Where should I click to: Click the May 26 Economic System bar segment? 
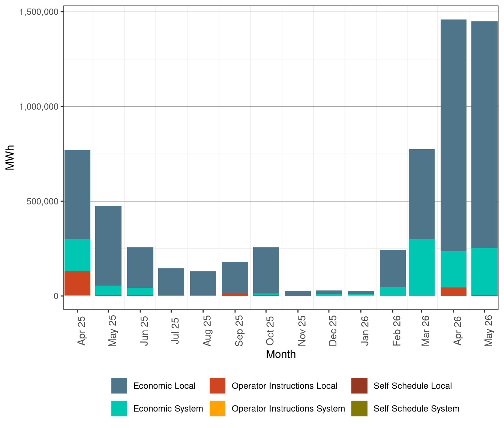[x=485, y=272]
